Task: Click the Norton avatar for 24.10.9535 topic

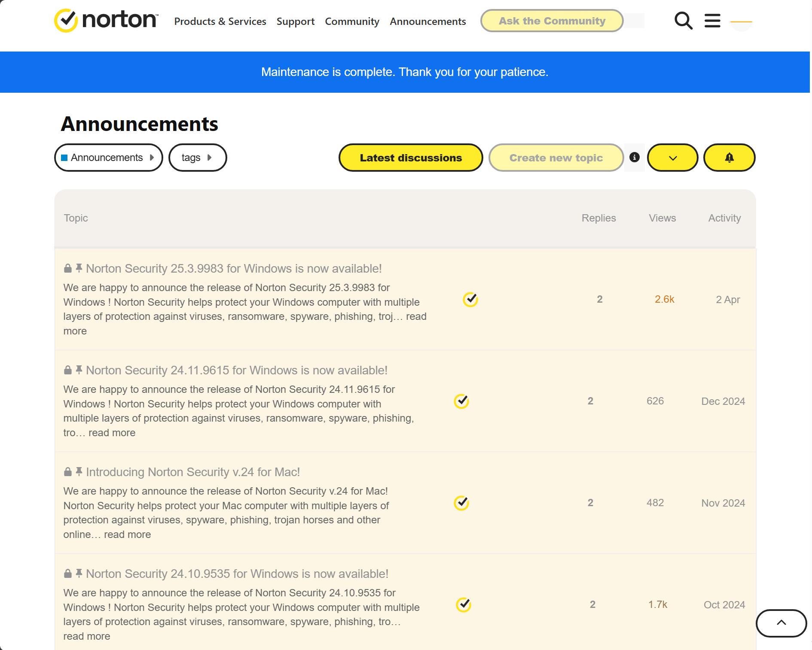Action: point(464,604)
